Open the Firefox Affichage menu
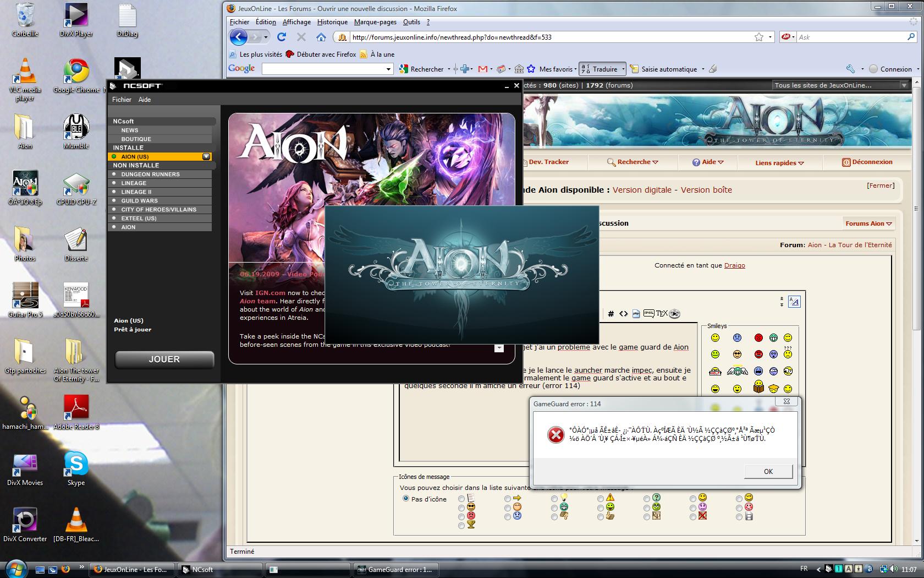Screen dimensions: 924x578 pyautogui.click(x=296, y=22)
